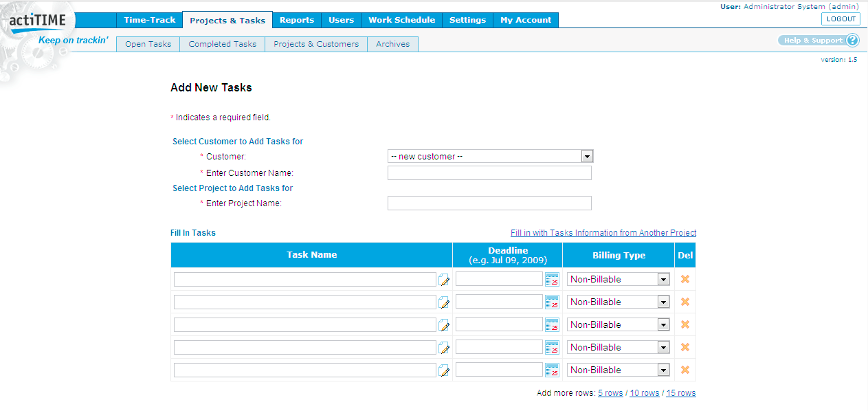This screenshot has height=411, width=868.
Task: Click Fill in with Tasks Information from Another Project
Action: 603,233
